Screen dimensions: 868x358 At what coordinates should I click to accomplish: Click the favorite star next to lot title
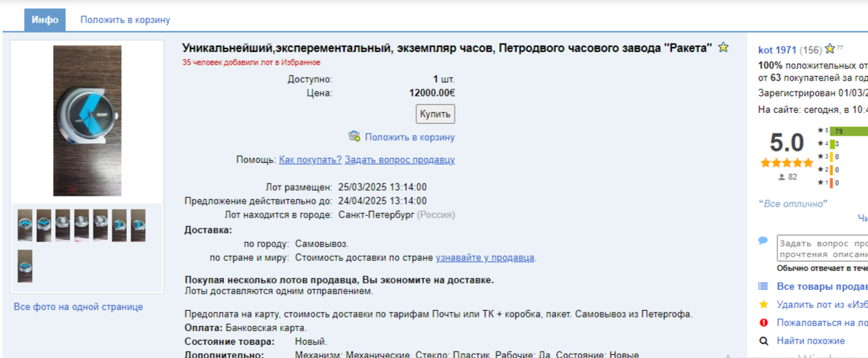point(723,48)
